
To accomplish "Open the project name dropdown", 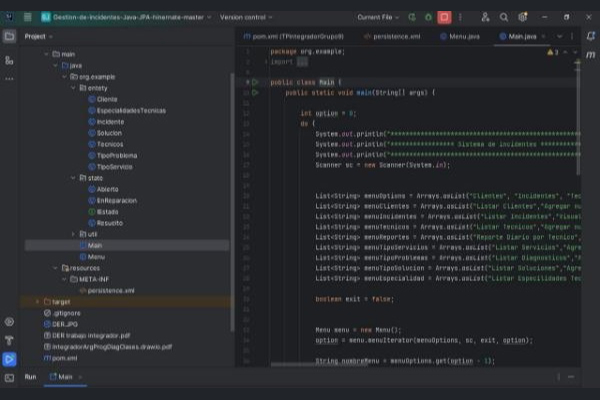I will click(x=126, y=17).
